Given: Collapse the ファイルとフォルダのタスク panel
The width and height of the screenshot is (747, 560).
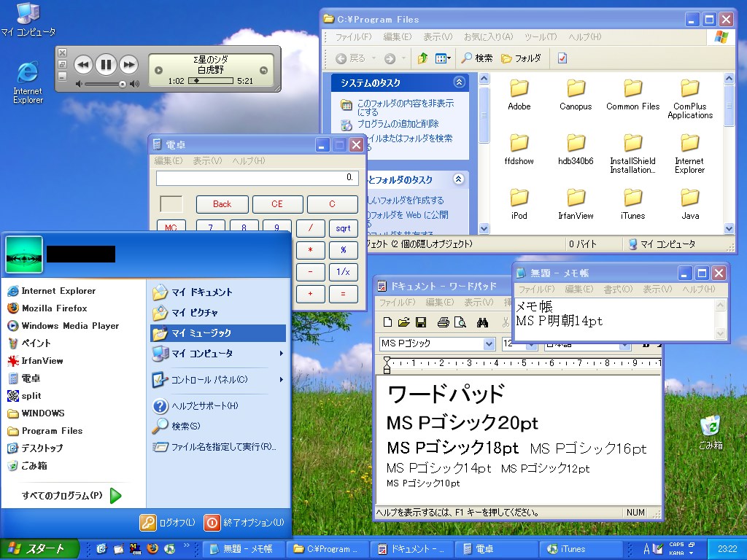Looking at the screenshot, I should click(458, 179).
